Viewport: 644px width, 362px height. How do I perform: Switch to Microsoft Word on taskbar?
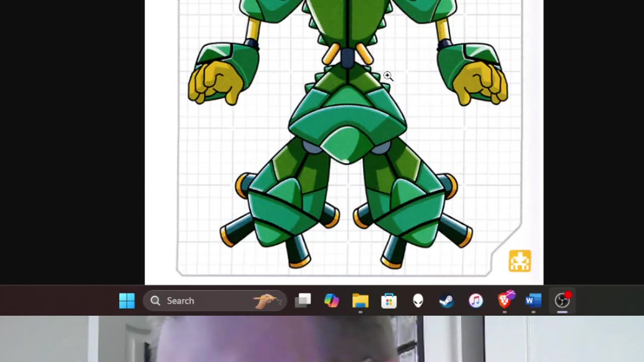tap(533, 301)
